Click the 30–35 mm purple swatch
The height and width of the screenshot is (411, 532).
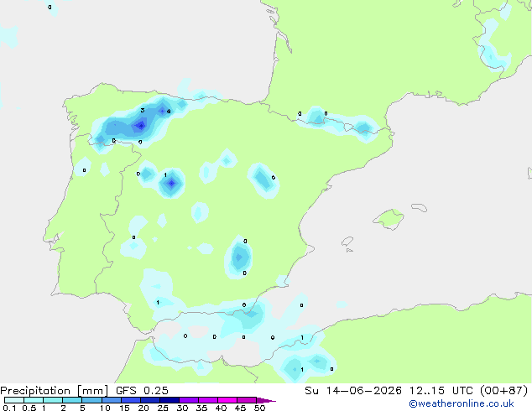188,400
